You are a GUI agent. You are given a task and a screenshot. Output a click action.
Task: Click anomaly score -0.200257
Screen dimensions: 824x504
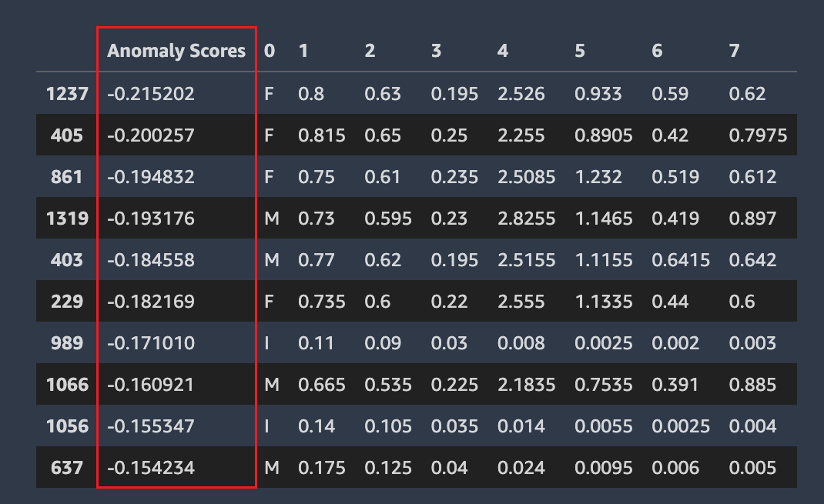(151, 135)
